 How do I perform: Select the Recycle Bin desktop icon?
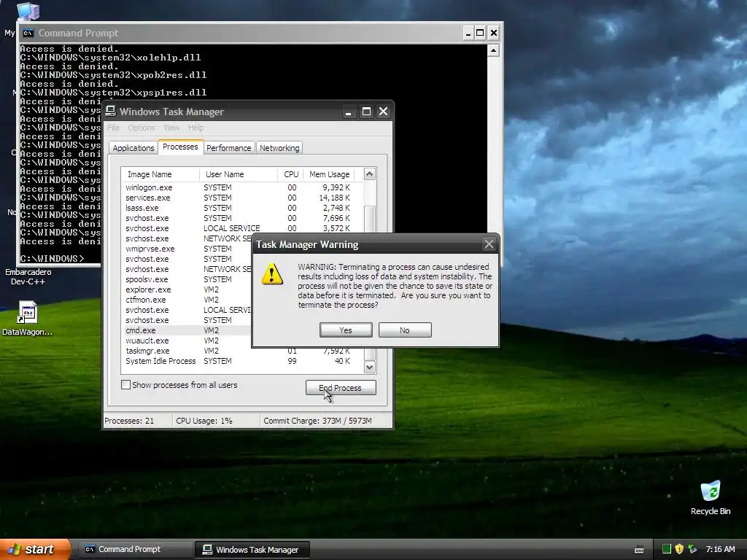pos(711,491)
